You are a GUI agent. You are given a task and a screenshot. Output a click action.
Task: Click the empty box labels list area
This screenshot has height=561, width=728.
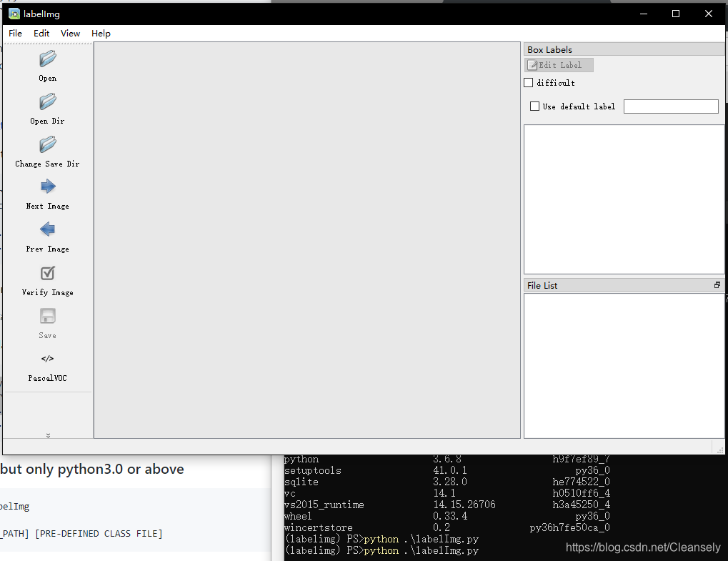(624, 199)
